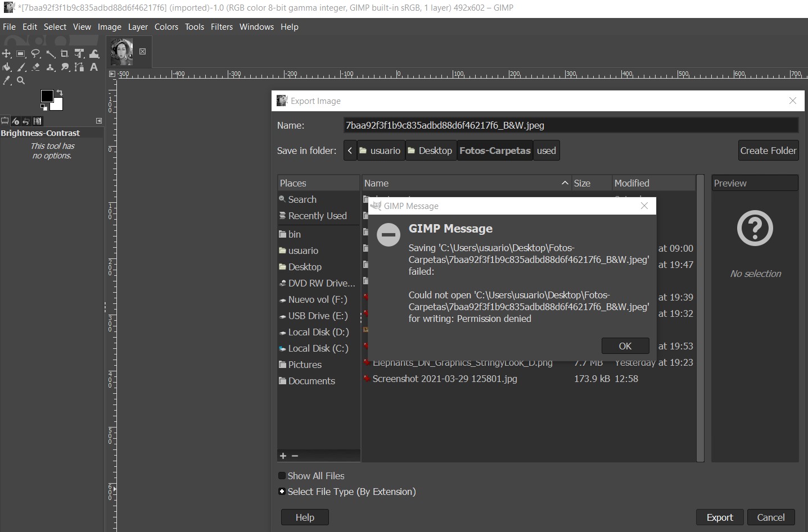
Task: Open the Layer menu
Action: tap(138, 26)
